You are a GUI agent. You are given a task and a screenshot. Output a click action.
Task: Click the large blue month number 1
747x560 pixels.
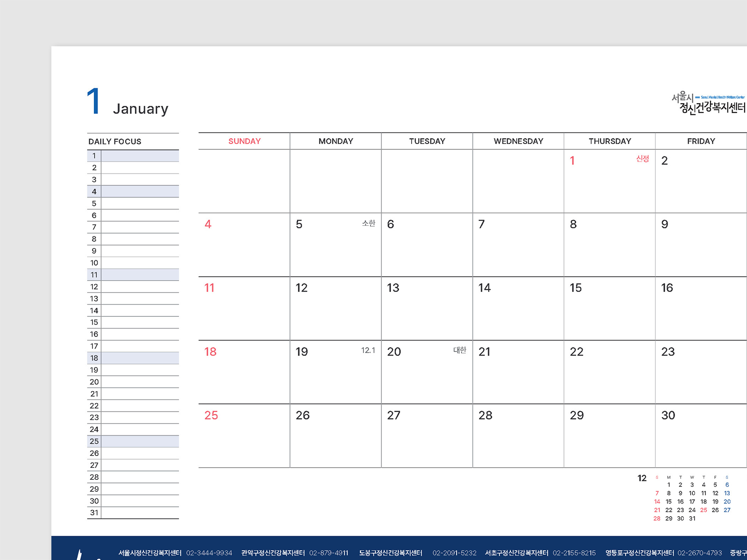pos(93,101)
